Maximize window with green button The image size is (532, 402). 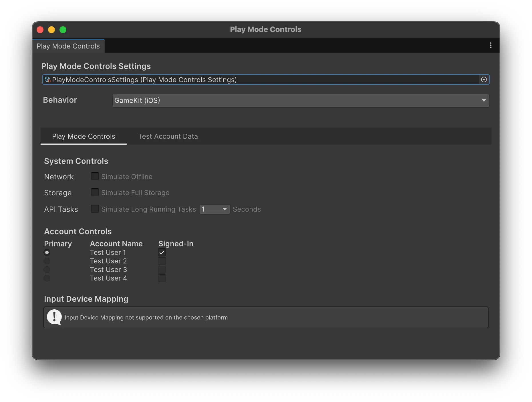click(63, 30)
